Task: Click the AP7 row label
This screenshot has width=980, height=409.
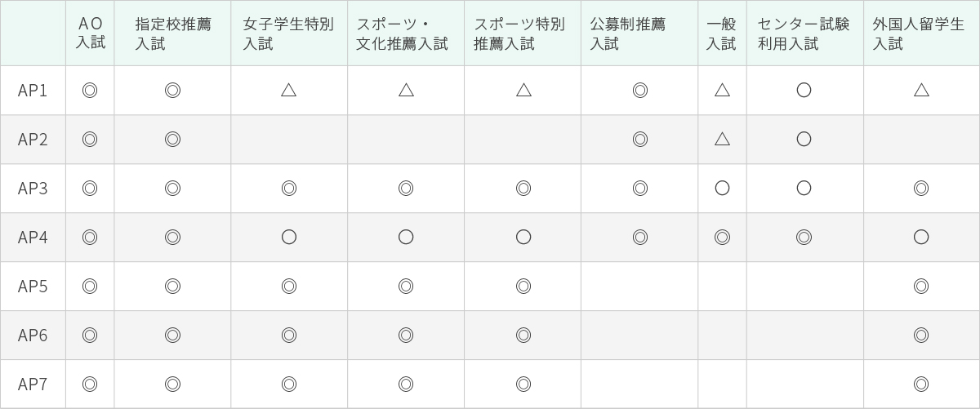Action: [33, 385]
